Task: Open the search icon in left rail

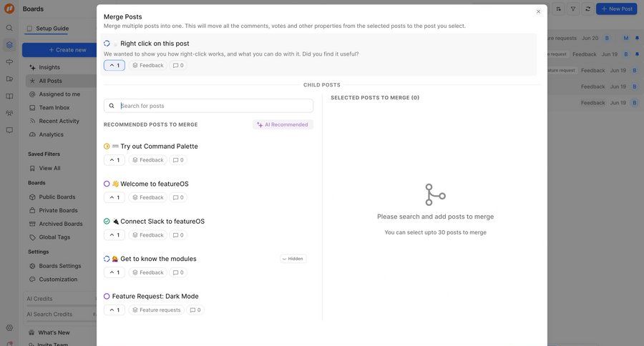Action: click(x=9, y=28)
